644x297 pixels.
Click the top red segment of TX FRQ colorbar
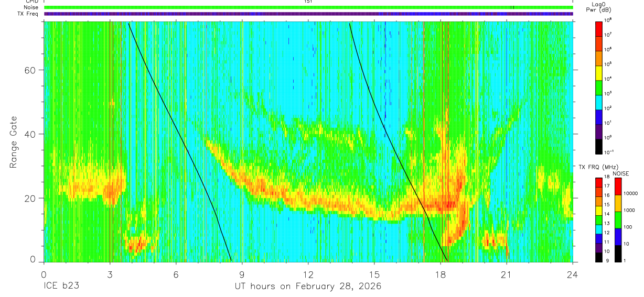[599, 182]
